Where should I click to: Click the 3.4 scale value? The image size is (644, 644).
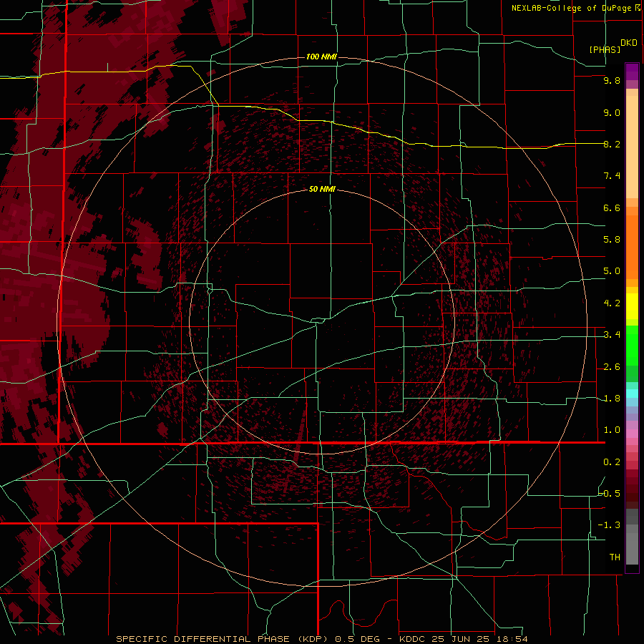point(612,335)
